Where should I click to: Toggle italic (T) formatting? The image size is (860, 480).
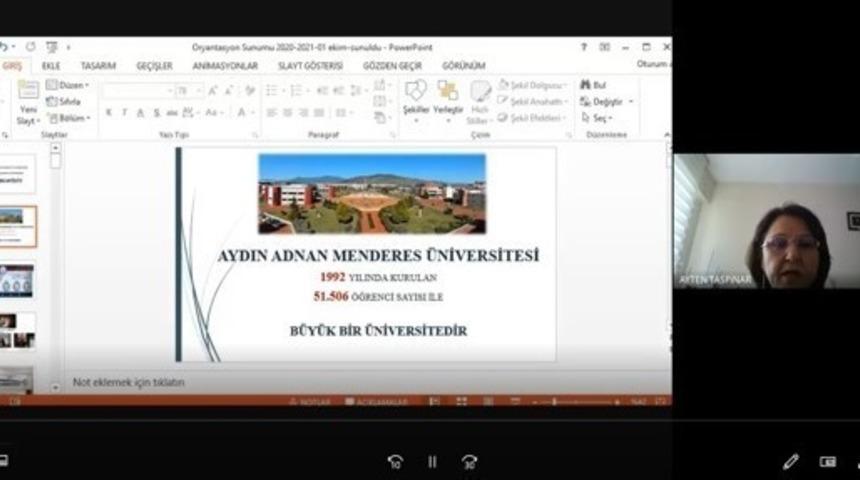[x=125, y=113]
